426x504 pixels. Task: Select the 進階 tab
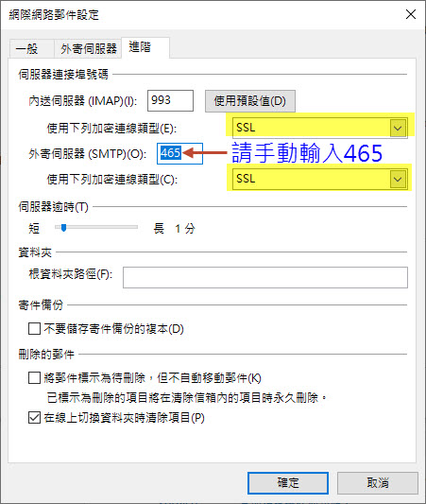145,47
